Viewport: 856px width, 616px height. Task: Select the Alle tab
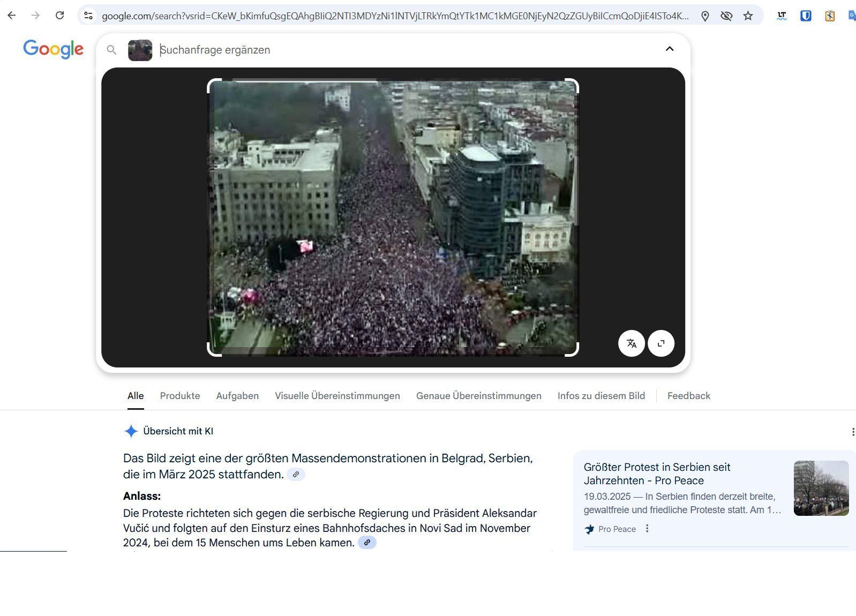[136, 396]
